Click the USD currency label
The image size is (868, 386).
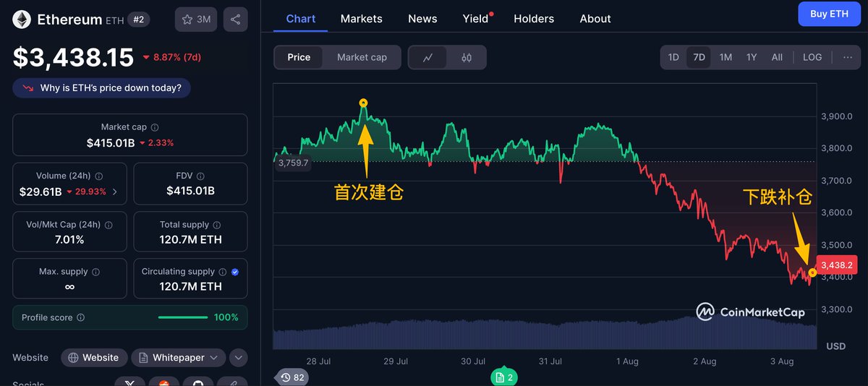[x=835, y=346]
